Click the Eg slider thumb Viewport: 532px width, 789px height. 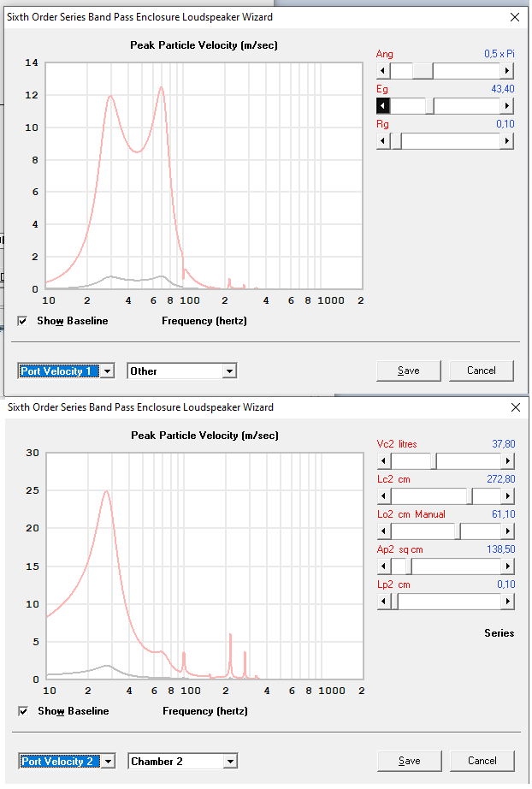430,106
